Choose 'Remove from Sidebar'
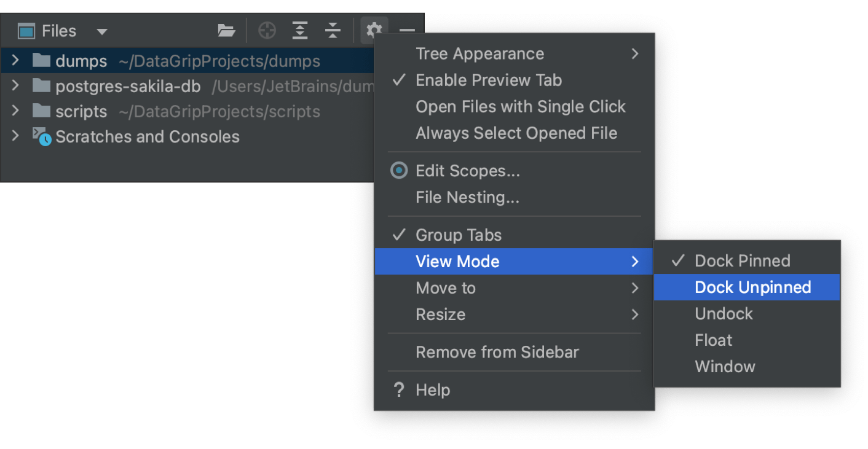868x449 pixels. pyautogui.click(x=497, y=352)
